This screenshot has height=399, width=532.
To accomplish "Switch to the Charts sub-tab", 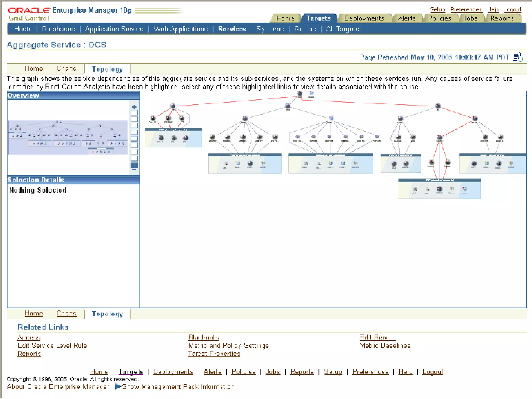I will point(66,69).
